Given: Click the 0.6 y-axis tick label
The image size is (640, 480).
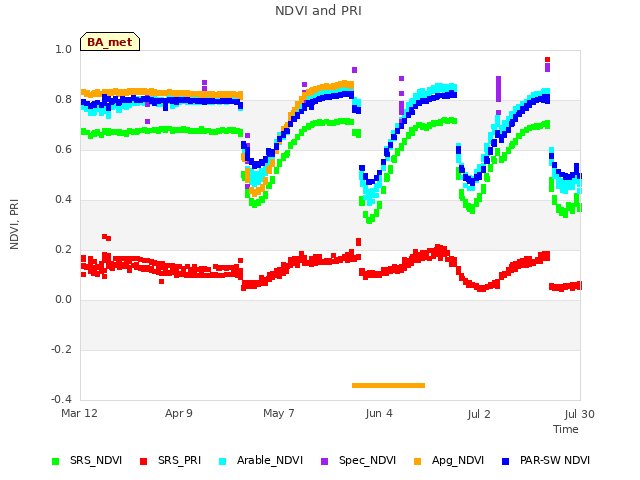Looking at the screenshot, I should point(63,149).
